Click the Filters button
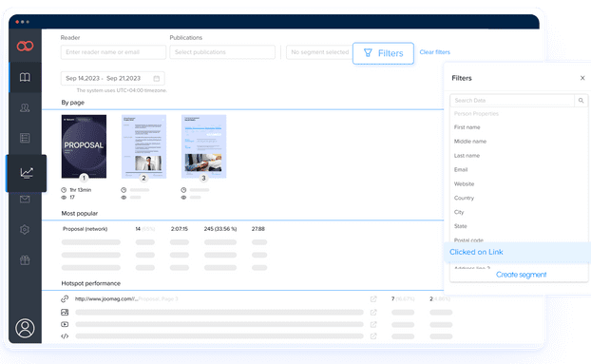This screenshot has height=364, width=591. point(383,53)
